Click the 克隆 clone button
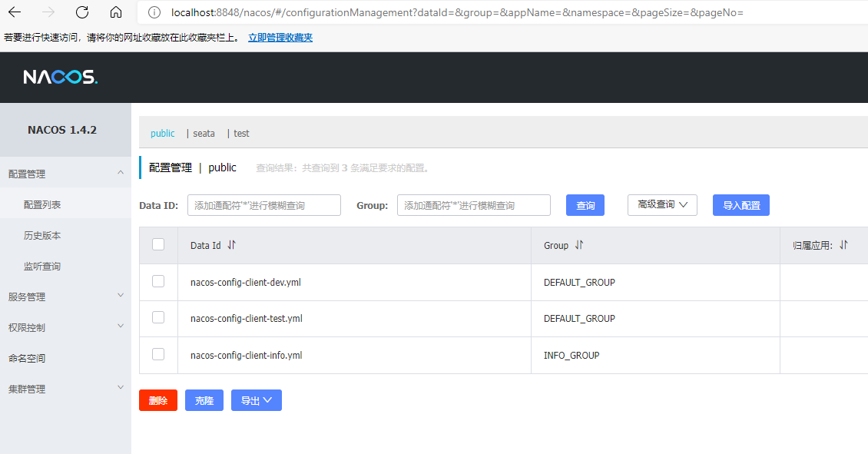This screenshot has height=454, width=868. coord(204,400)
